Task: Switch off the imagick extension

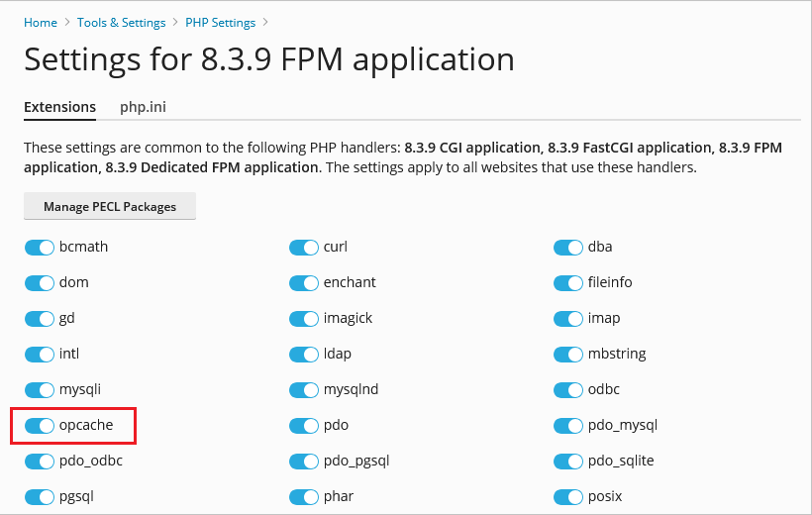Action: (304, 319)
